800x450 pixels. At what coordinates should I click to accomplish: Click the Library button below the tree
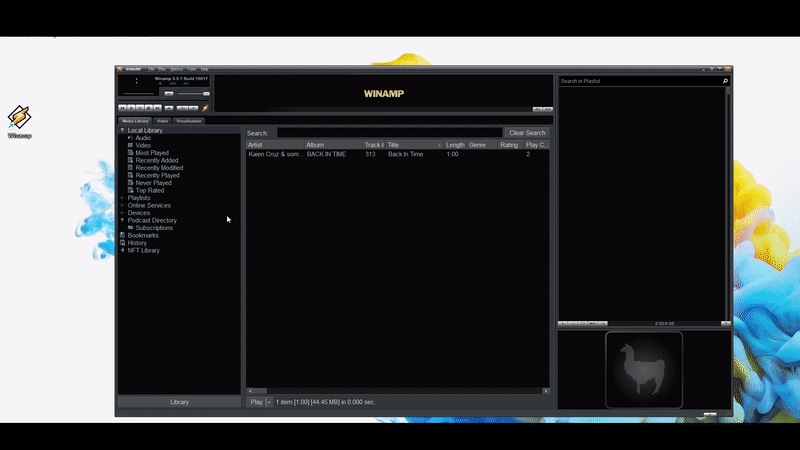pos(179,402)
